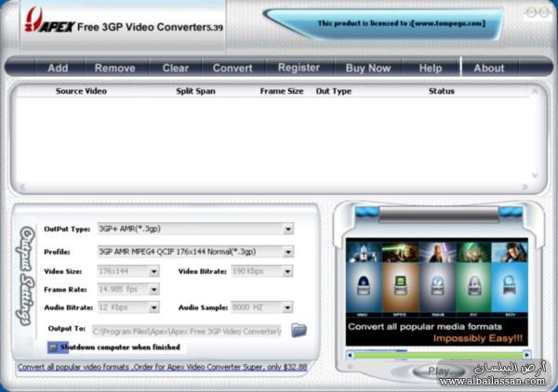Click the file list scroll down arrow
558x392 pixels.
(x=535, y=176)
